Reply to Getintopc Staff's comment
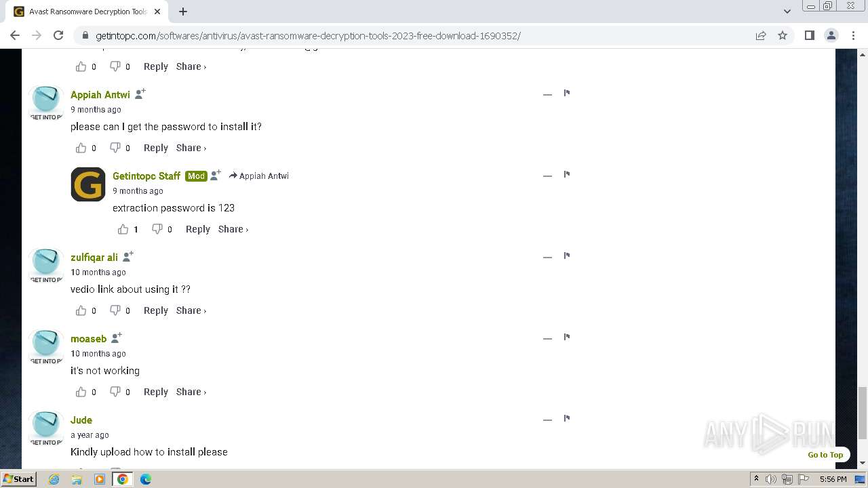 pos(197,229)
